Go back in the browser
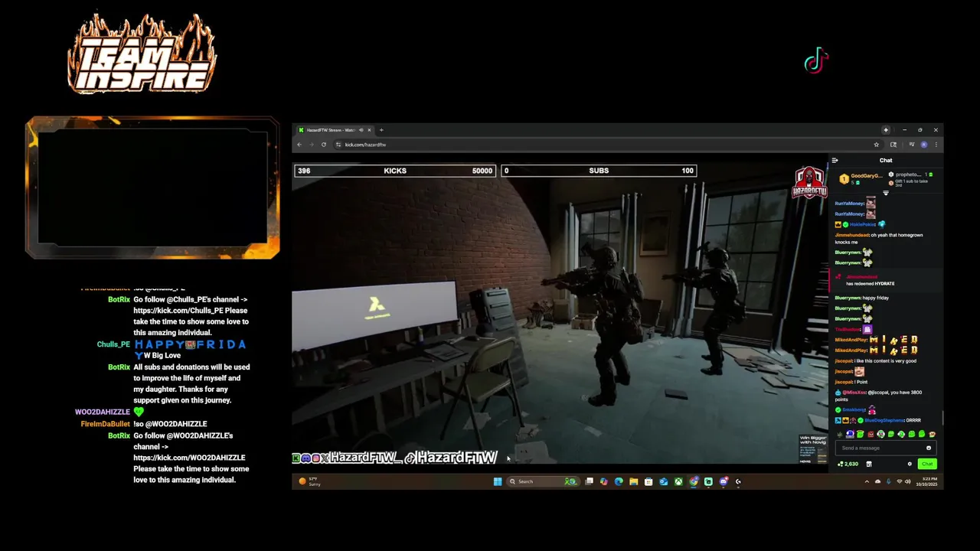Screen dimensions: 980x551 [299, 145]
